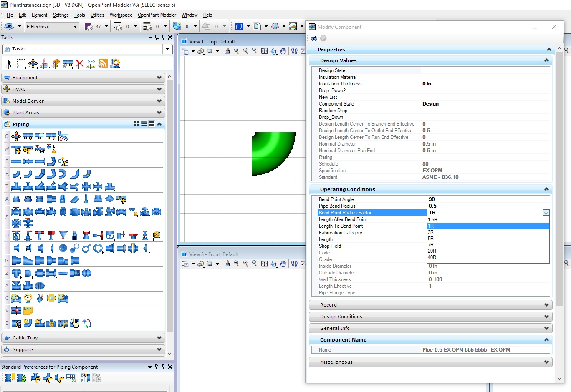Select 1.5R bend radius factor option
The width and height of the screenshot is (571, 392).
coord(432,219)
